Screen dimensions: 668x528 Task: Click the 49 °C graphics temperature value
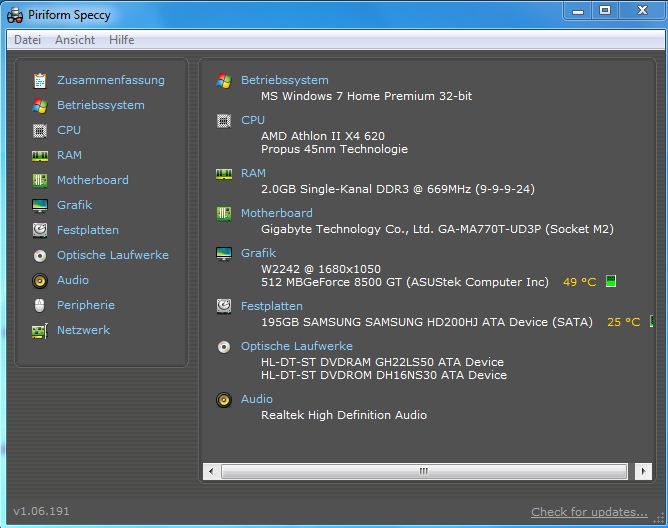[579, 282]
